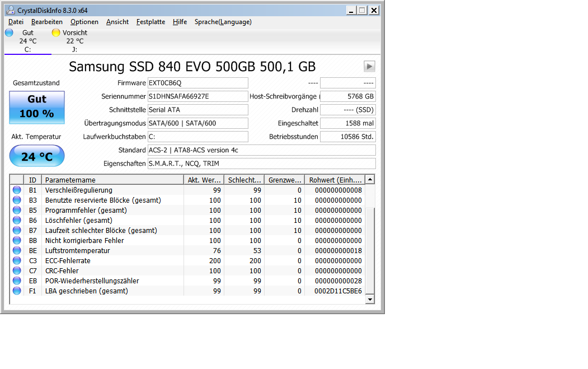Click the Gesamtzustand label
This screenshot has width=588, height=369.
click(36, 83)
